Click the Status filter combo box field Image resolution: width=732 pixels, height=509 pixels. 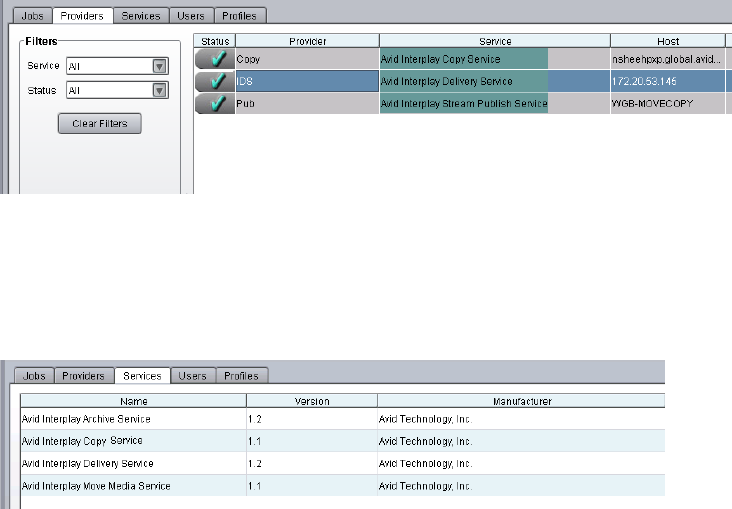pyautogui.click(x=117, y=90)
